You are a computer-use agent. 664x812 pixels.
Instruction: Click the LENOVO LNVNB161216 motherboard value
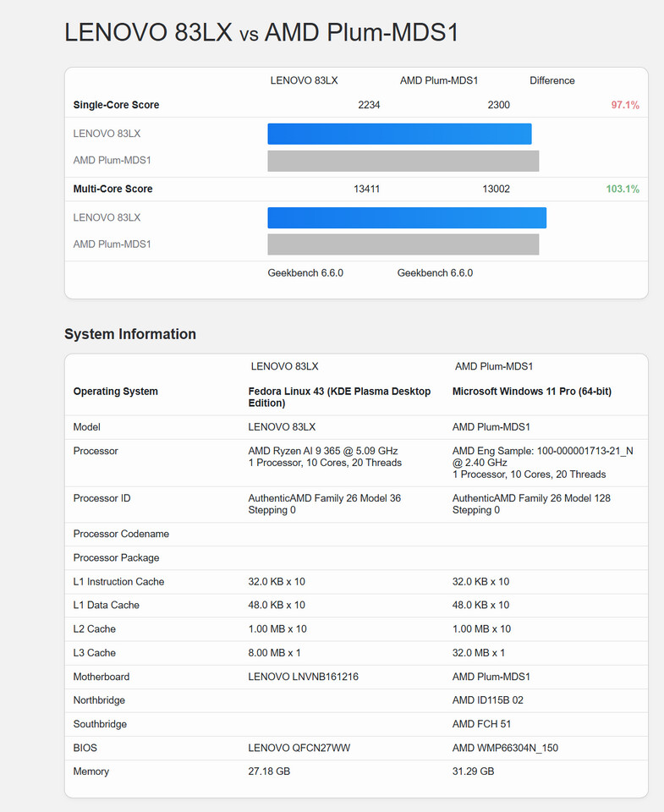click(303, 677)
